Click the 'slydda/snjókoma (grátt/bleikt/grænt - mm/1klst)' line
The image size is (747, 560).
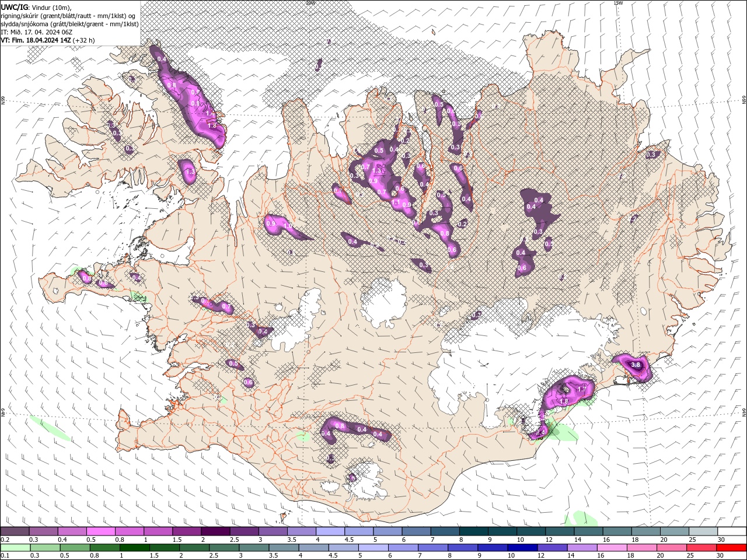69,24
